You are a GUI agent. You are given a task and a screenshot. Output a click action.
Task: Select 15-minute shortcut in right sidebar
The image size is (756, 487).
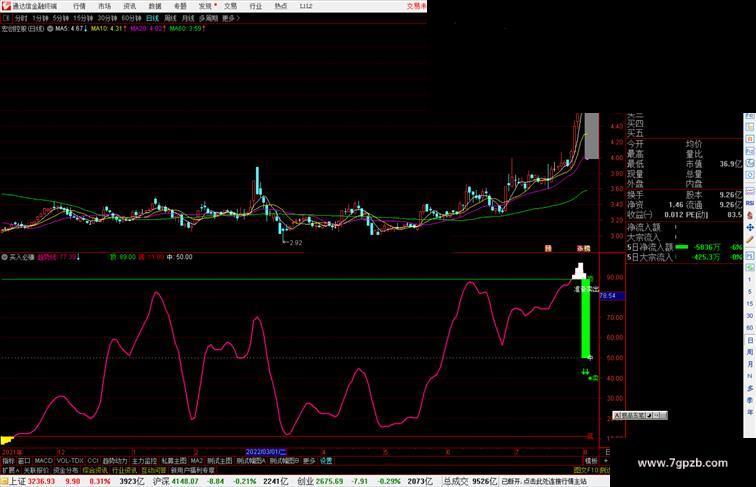tap(750, 304)
